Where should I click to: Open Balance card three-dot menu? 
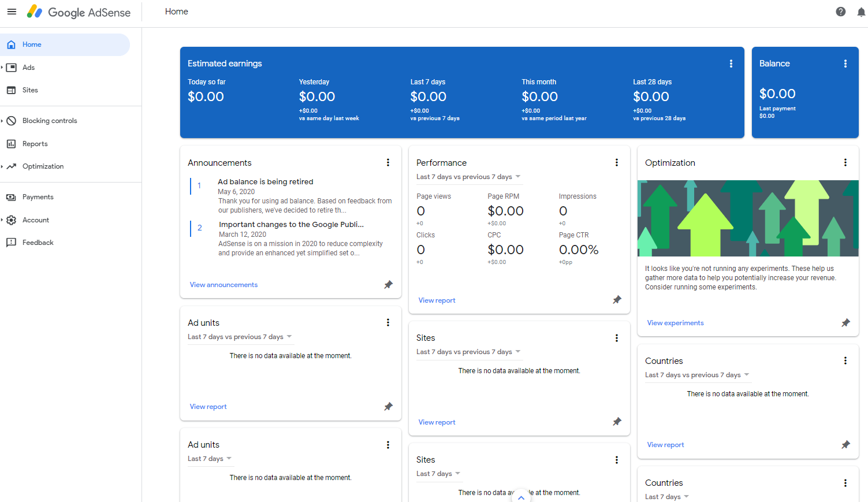[845, 64]
